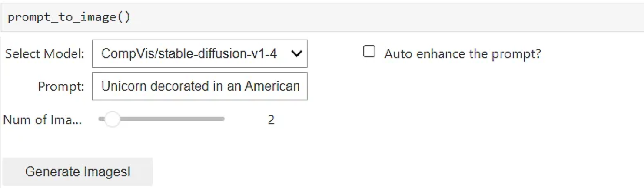Click the prompt_to_image() code text

(x=69, y=17)
